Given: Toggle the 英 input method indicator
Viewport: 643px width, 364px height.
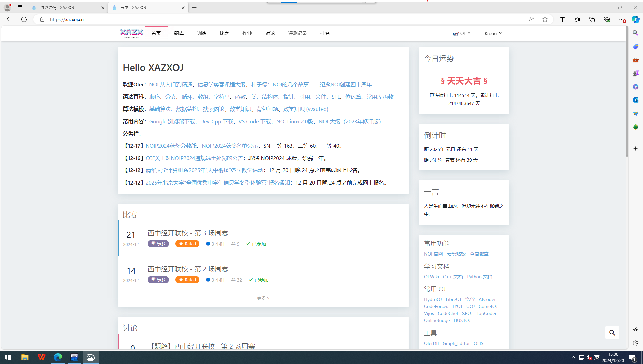Looking at the screenshot, I should tap(597, 357).
